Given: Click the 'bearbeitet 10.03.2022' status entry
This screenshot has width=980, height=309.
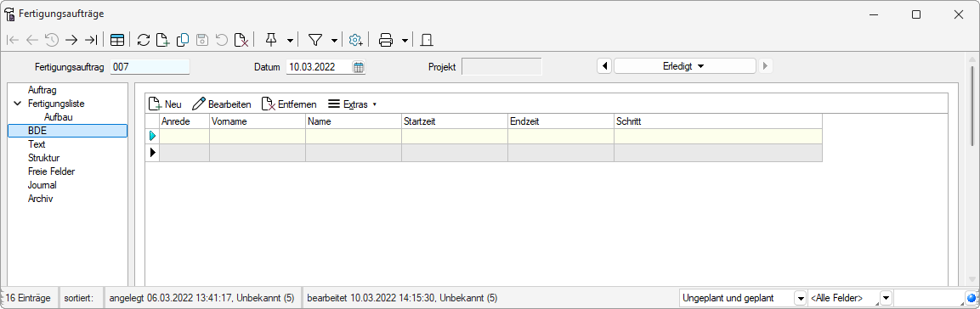Looking at the screenshot, I should [402, 298].
